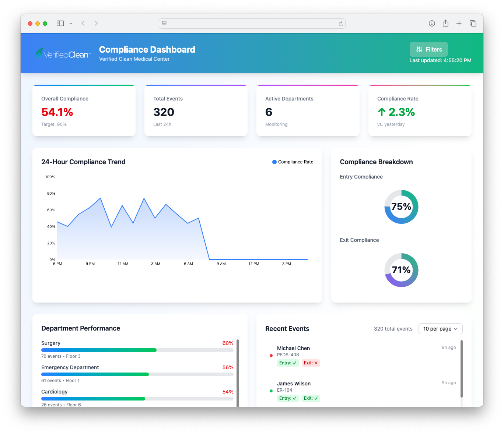
Task: Open a new tab with the plus icon
Action: [459, 23]
